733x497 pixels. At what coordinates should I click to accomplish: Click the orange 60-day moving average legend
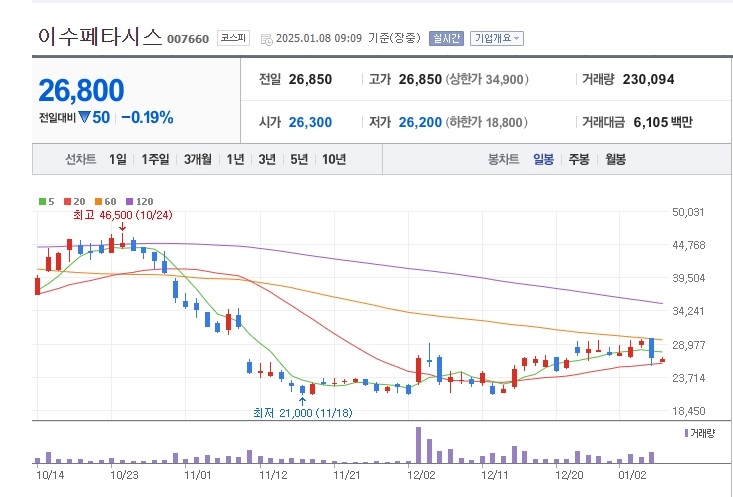tap(106, 201)
